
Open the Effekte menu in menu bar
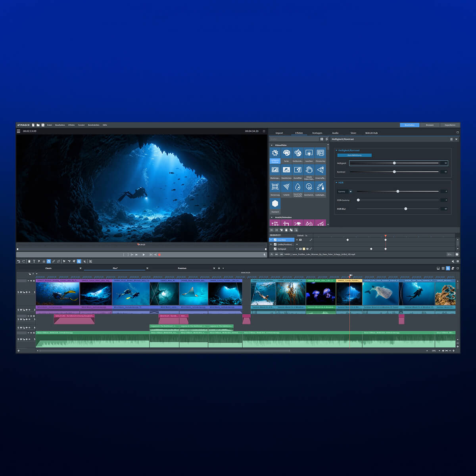pos(71,125)
